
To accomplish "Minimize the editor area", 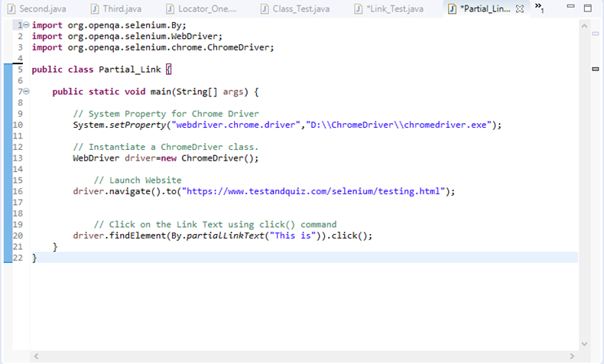I will 571,6.
